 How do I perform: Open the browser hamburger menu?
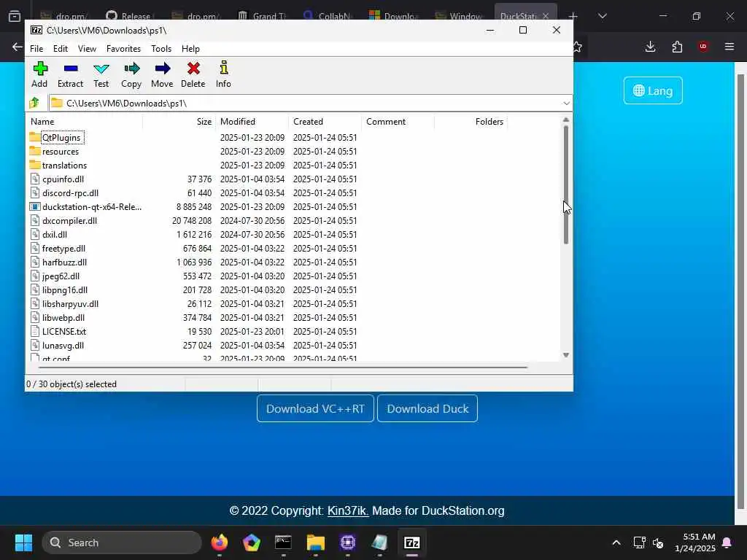tap(729, 47)
